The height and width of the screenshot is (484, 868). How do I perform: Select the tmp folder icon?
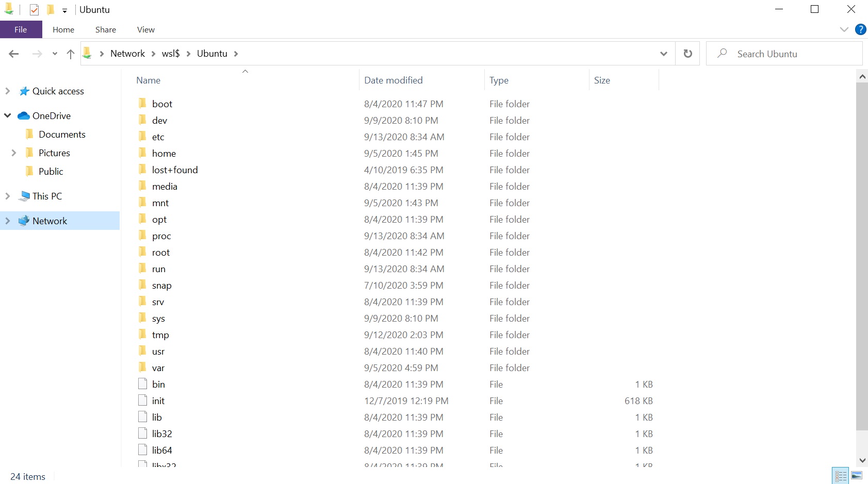[142, 334]
